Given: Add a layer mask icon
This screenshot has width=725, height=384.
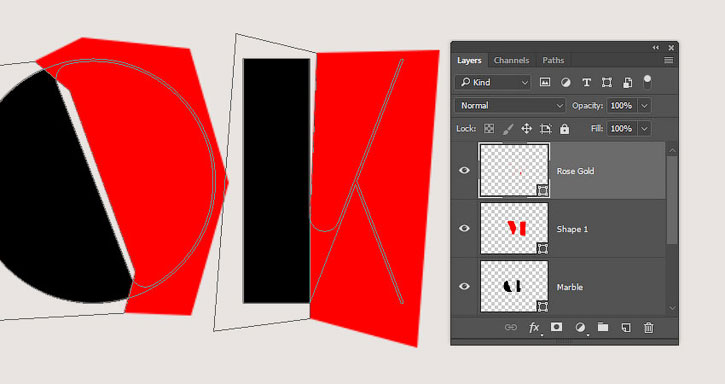Looking at the screenshot, I should 556,327.
